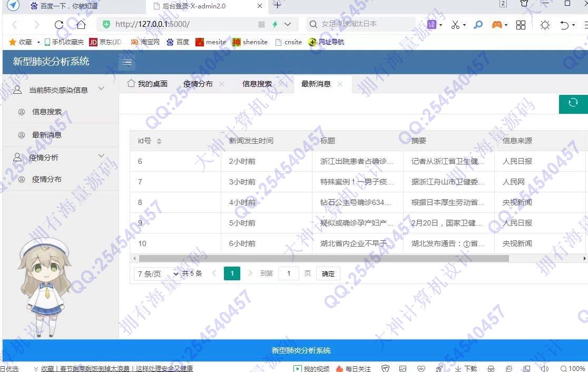Click the browser forward arrow
This screenshot has height=372, width=588.
pyautogui.click(x=37, y=25)
